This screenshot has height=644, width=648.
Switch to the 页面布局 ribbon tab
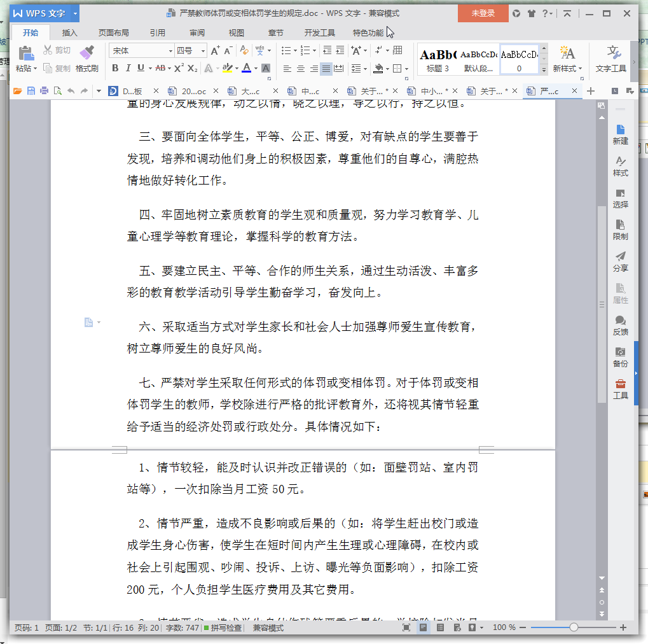click(x=114, y=32)
